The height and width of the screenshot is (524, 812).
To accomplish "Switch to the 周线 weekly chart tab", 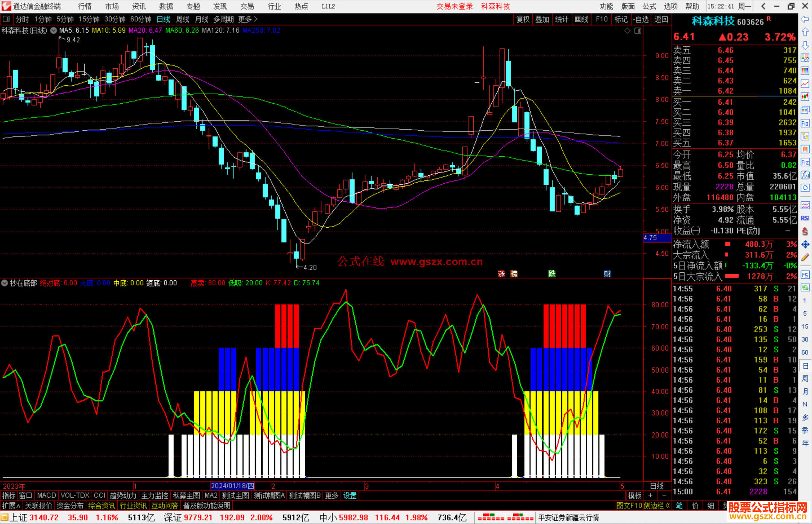I will tap(183, 19).
